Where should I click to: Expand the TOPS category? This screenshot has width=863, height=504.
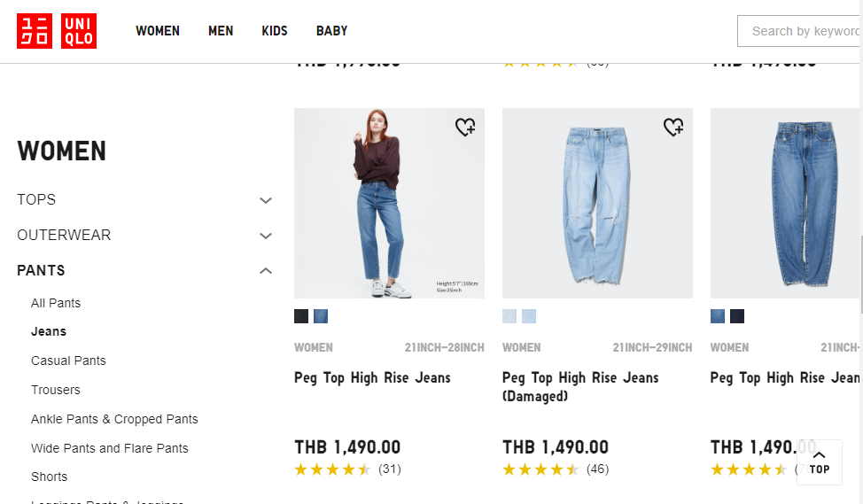coord(265,200)
